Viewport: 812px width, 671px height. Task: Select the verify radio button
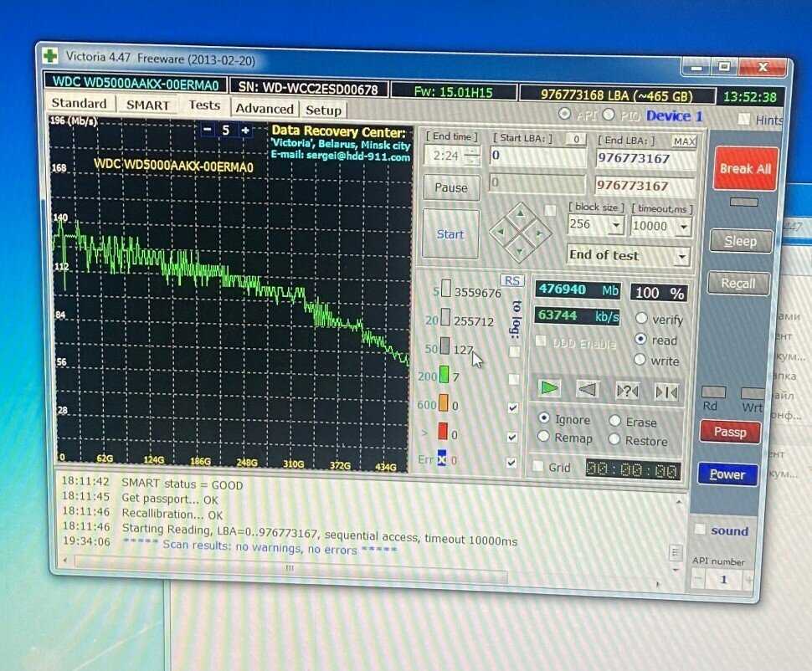[x=642, y=319]
